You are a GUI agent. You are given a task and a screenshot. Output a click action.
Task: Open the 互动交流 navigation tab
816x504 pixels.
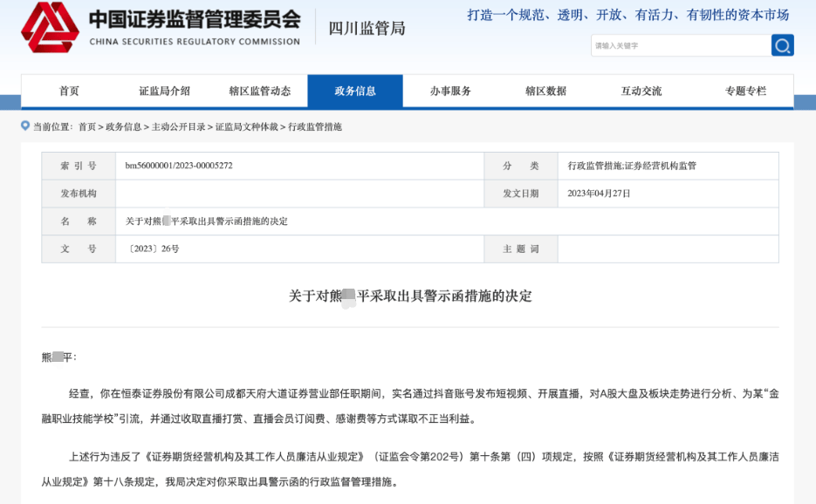click(641, 91)
